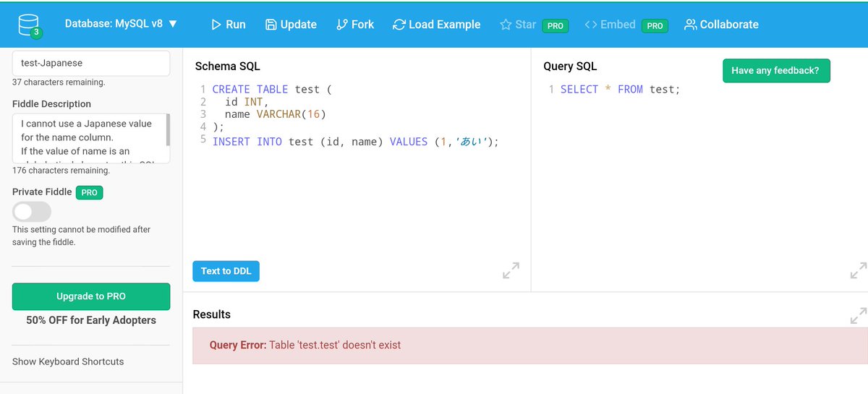Click the Star option
Screen dimensions: 868x394
pyautogui.click(x=518, y=25)
